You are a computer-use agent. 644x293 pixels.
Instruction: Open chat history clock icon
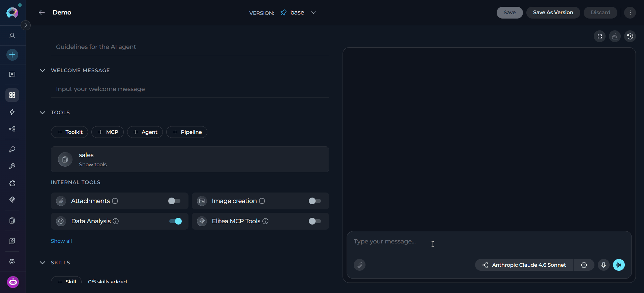point(630,36)
